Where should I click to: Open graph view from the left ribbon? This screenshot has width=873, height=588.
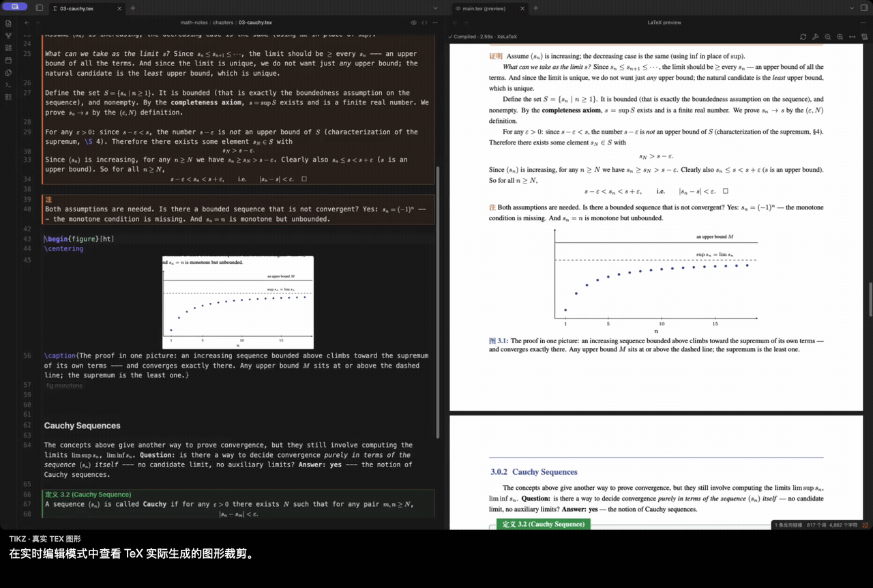8,35
